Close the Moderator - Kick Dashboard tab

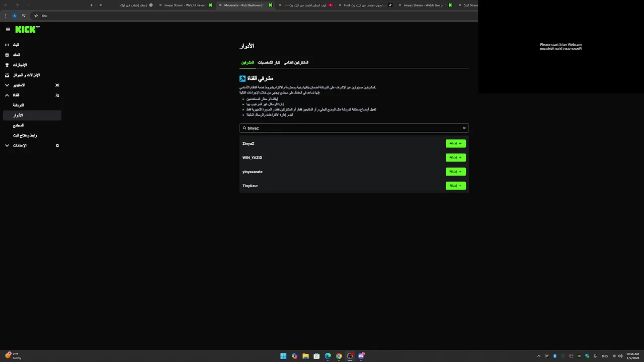click(220, 5)
